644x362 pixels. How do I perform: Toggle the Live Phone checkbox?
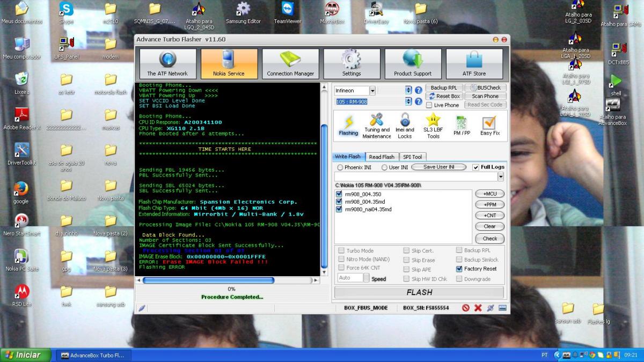429,105
